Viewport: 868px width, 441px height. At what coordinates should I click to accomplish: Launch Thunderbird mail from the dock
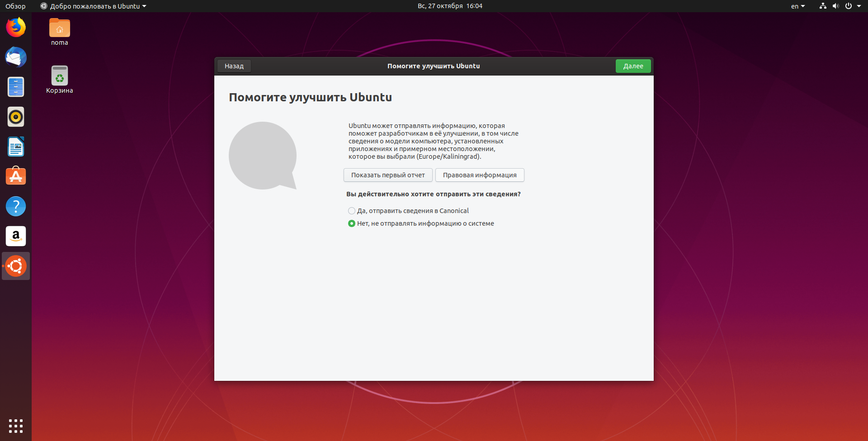16,57
